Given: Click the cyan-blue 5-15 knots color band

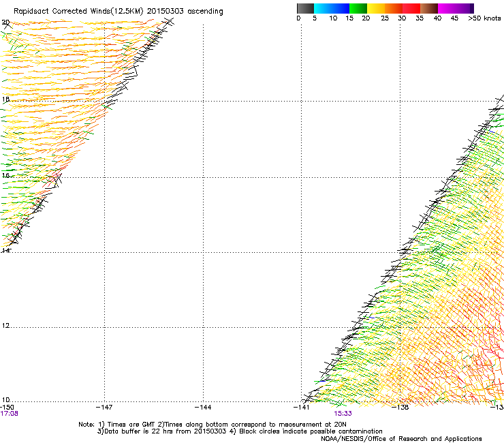Looking at the screenshot, I should (x=332, y=8).
